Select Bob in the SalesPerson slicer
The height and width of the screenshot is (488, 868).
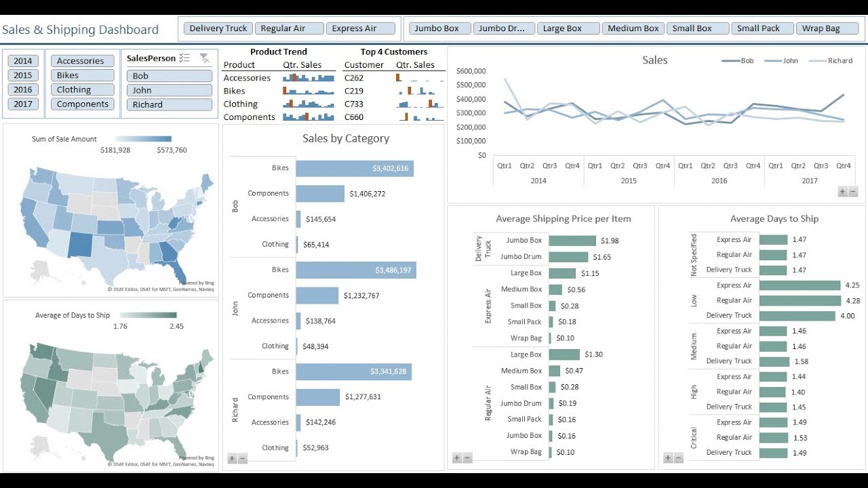pos(169,75)
